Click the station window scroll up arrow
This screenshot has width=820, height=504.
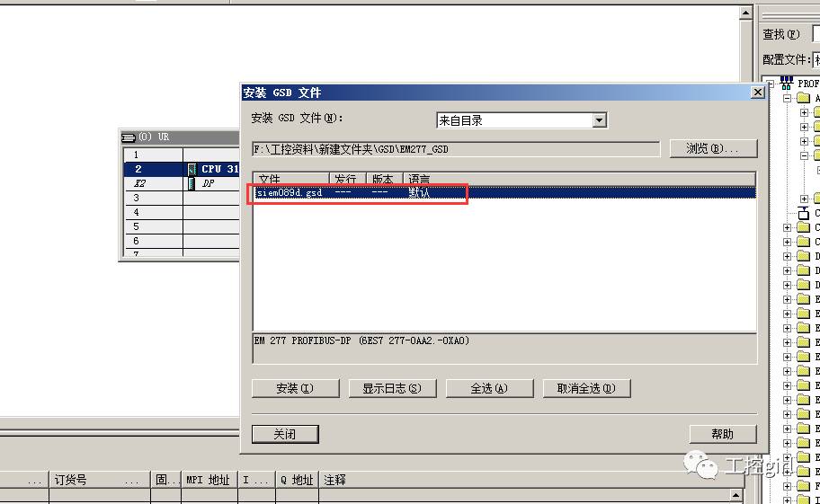click(x=746, y=12)
